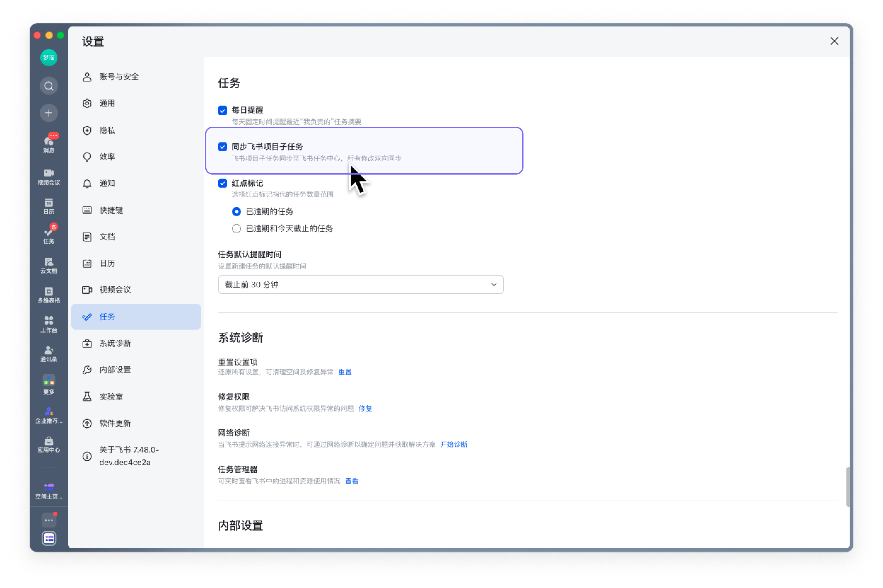This screenshot has width=883, height=588.
Task: Click the 内部设置 section heading
Action: [x=240, y=525]
